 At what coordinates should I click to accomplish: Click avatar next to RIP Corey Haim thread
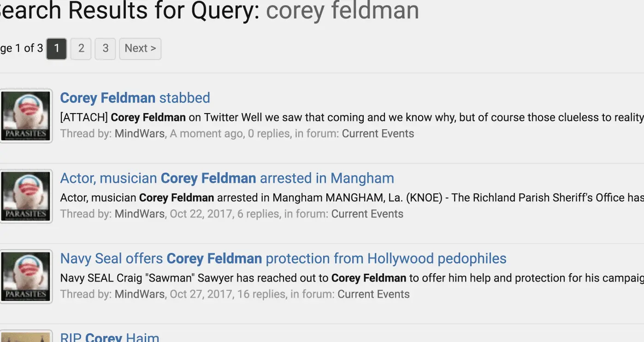point(26,337)
